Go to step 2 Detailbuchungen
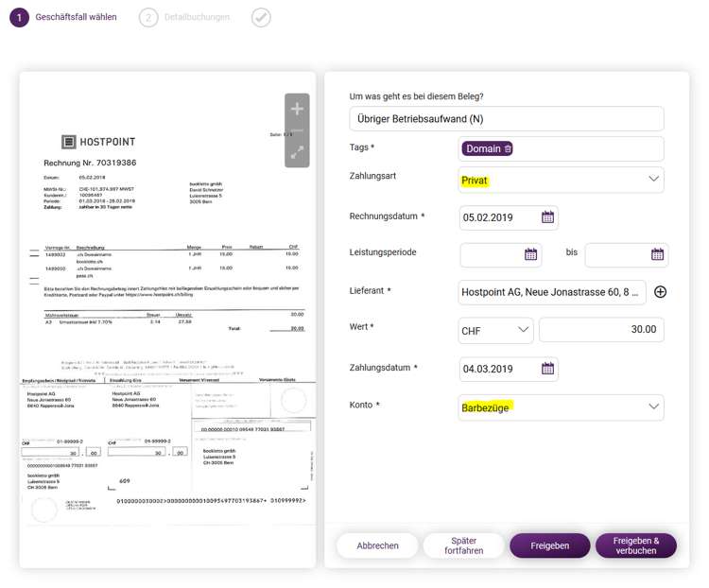709x588 pixels. 184,17
